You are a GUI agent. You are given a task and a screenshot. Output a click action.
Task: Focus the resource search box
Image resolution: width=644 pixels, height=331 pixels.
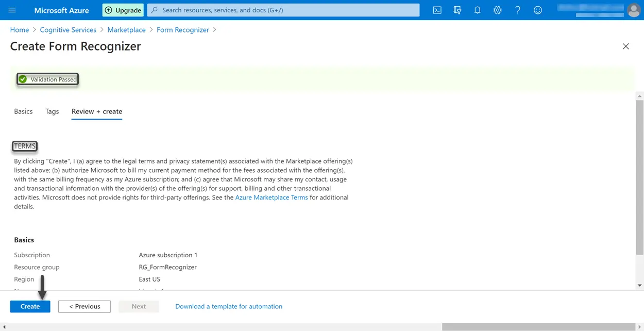pyautogui.click(x=283, y=10)
